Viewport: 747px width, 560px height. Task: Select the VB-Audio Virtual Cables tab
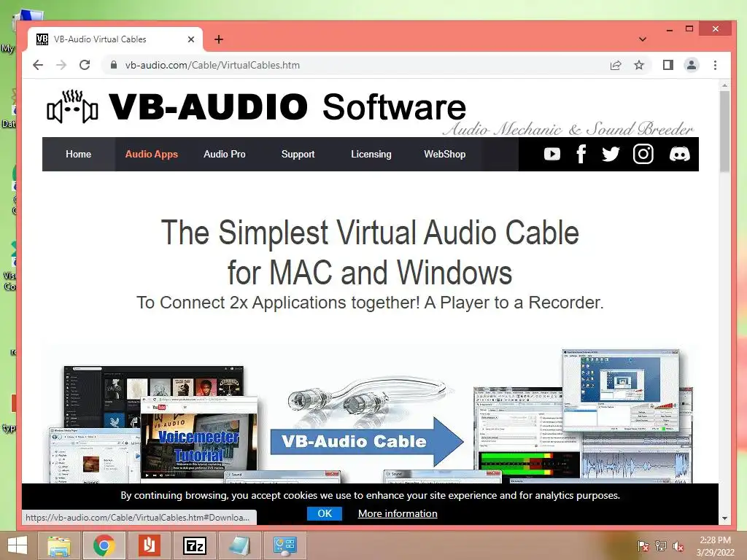(115, 39)
